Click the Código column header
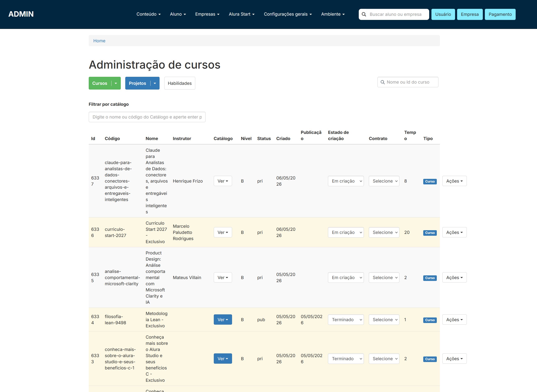The height and width of the screenshot is (392, 537). 112,139
